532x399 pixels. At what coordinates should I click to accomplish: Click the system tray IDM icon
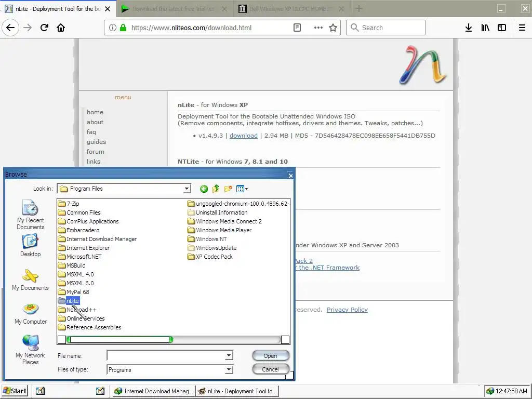(x=490, y=391)
